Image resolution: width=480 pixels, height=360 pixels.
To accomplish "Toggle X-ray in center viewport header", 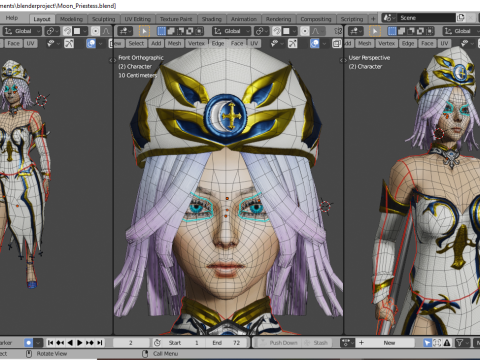I will point(337,43).
